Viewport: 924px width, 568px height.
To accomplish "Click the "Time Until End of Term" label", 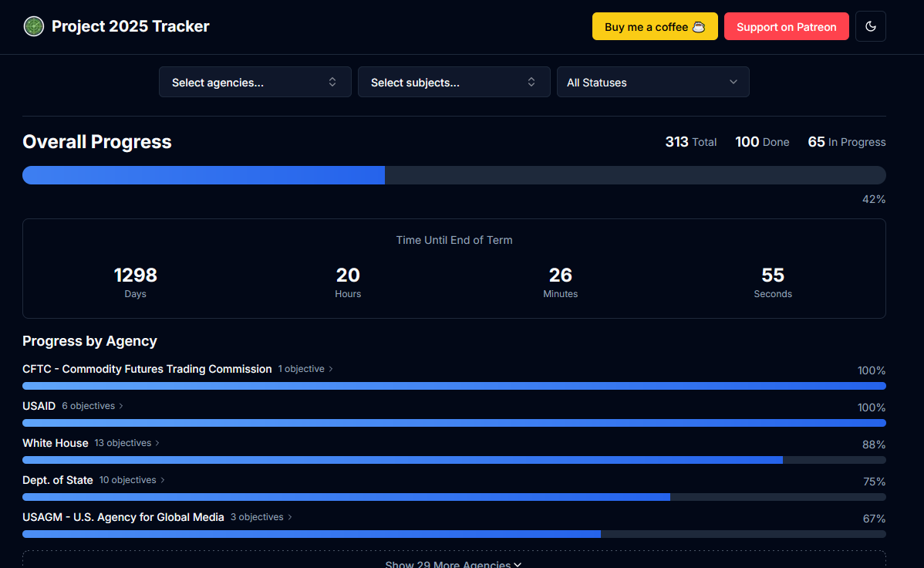I will pyautogui.click(x=454, y=240).
